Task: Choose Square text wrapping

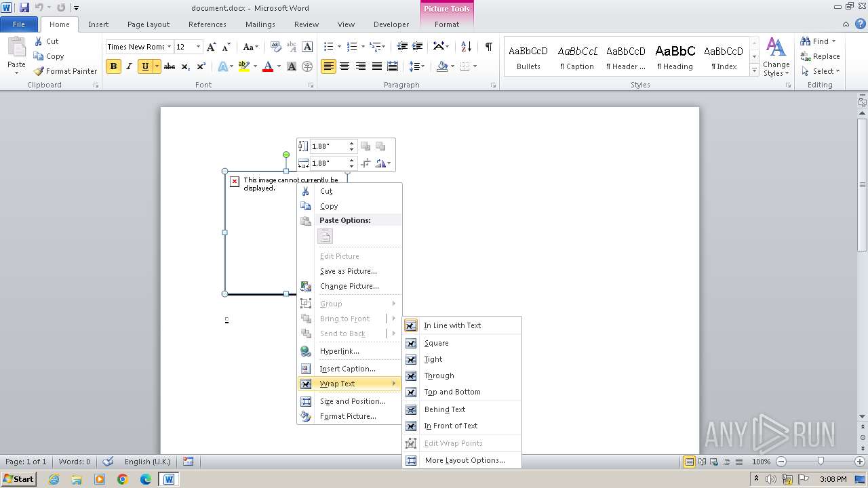Action: pos(462,343)
